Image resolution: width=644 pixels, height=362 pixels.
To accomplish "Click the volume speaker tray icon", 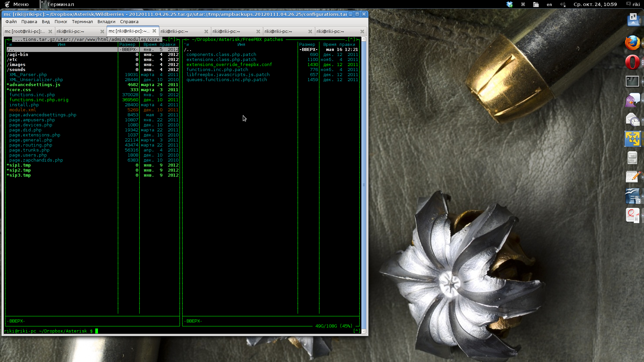I will click(562, 4).
